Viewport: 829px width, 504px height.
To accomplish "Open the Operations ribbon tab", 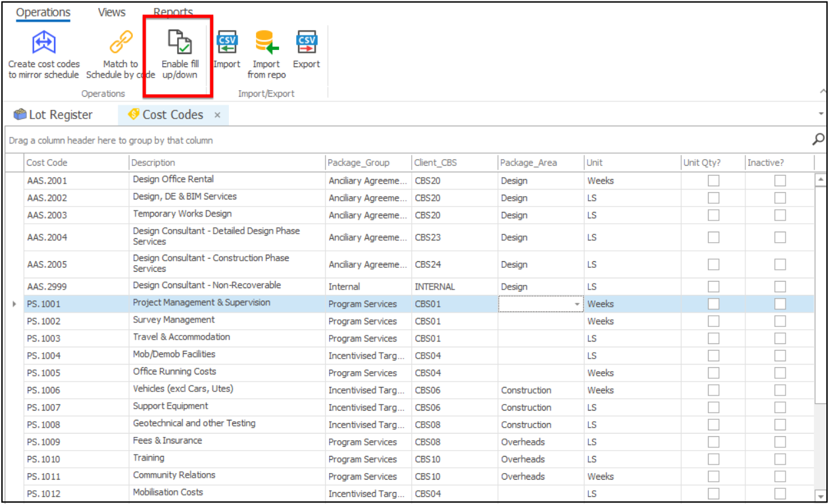I will click(x=43, y=13).
